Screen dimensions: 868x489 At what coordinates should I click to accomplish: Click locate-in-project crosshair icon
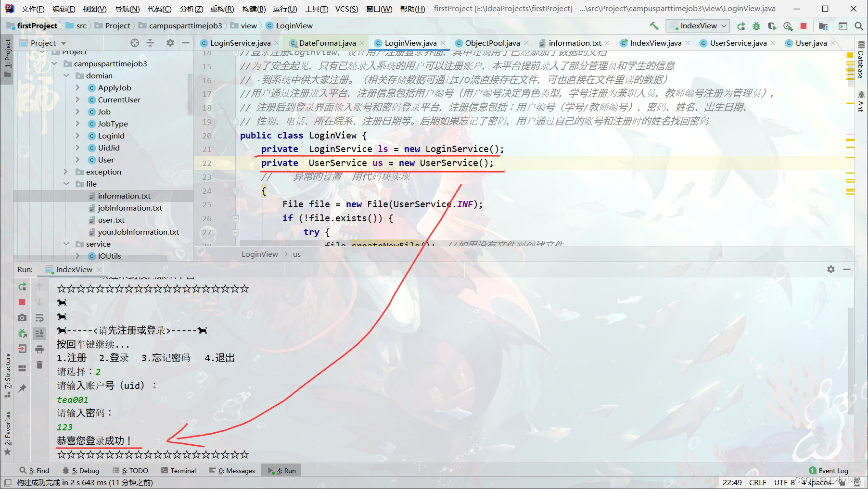tap(135, 43)
